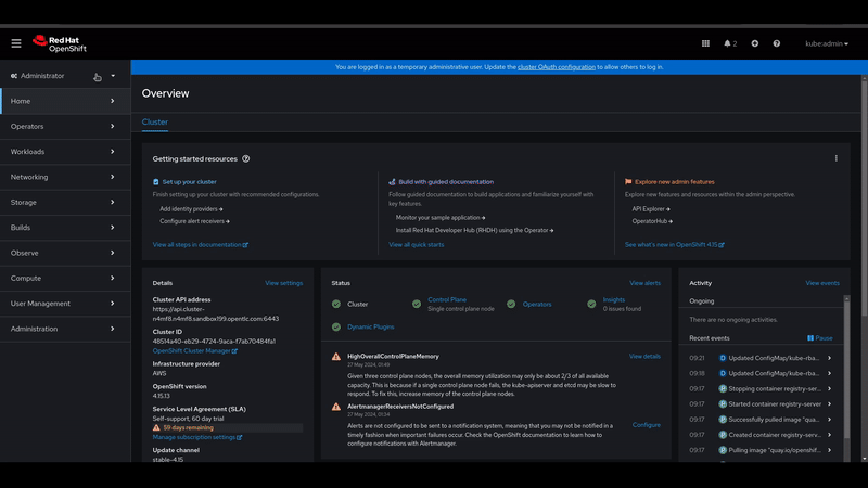Open the kube:admin user dropdown
This screenshot has height=488, width=868.
[826, 44]
